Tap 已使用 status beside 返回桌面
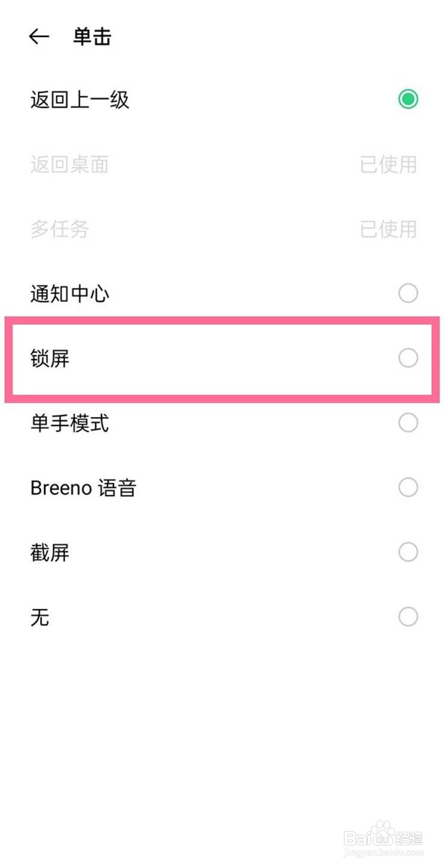The width and height of the screenshot is (448, 868). coord(388,164)
